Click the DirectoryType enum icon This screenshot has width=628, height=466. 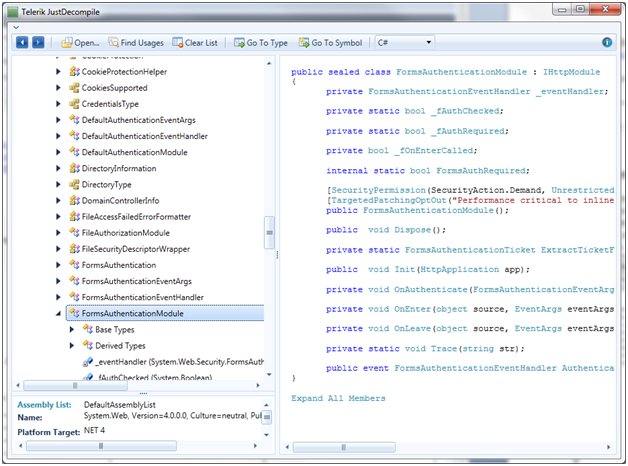click(74, 184)
